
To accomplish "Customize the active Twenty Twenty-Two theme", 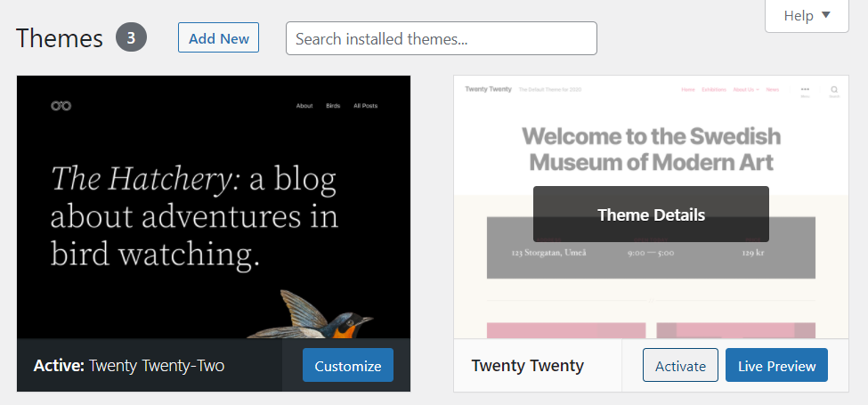I will point(347,365).
